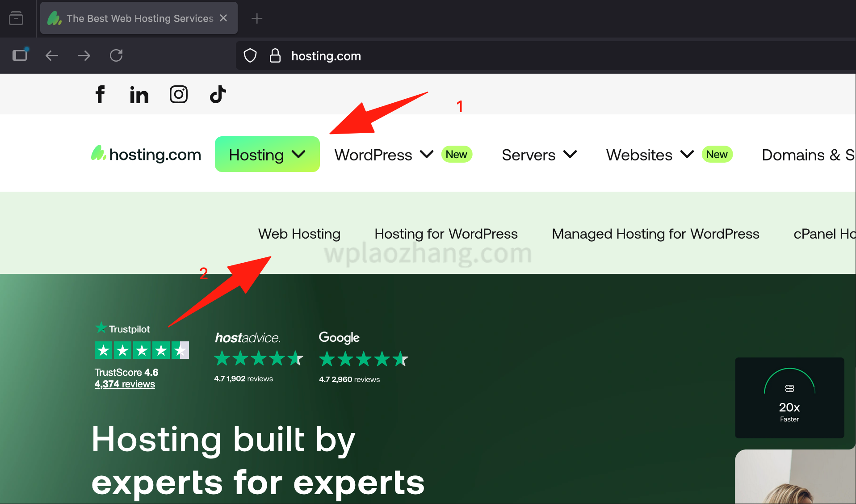This screenshot has height=504, width=856.
Task: Choose Managed Hosting for WordPress
Action: [x=655, y=234]
